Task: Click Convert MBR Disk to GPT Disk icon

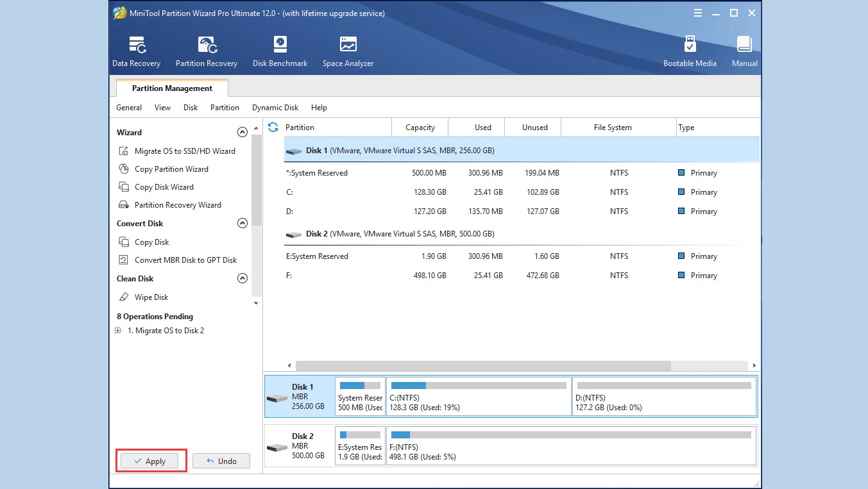Action: (x=124, y=260)
